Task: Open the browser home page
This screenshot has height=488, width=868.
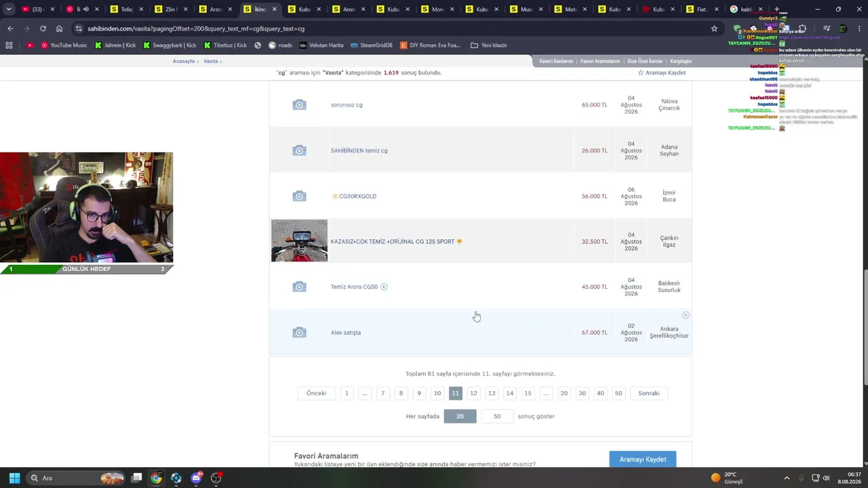Action: (x=59, y=28)
